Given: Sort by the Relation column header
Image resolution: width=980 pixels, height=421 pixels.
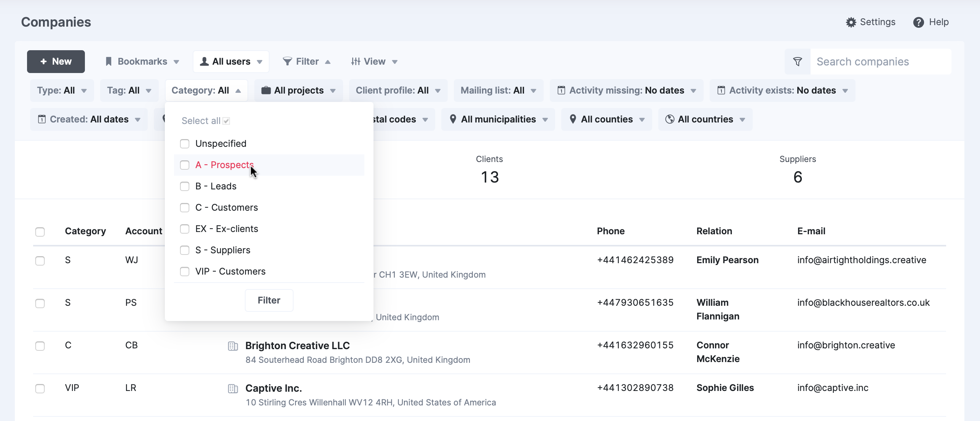Looking at the screenshot, I should click(x=714, y=231).
